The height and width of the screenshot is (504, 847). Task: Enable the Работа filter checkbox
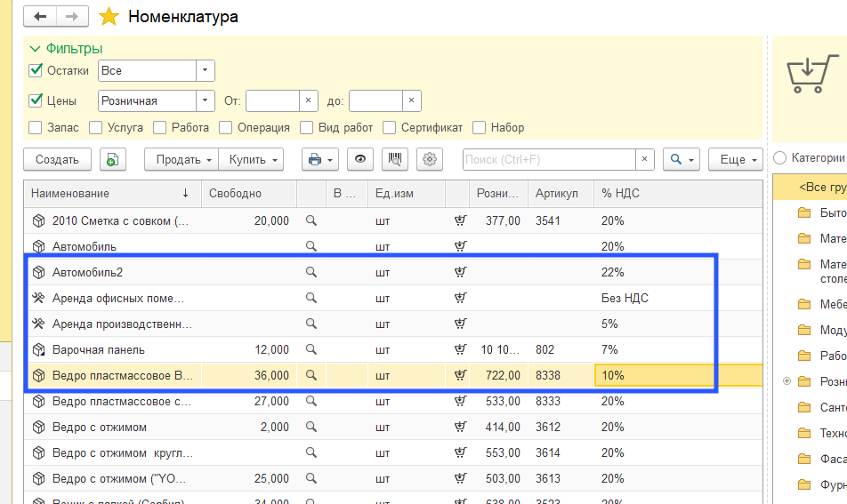point(159,127)
